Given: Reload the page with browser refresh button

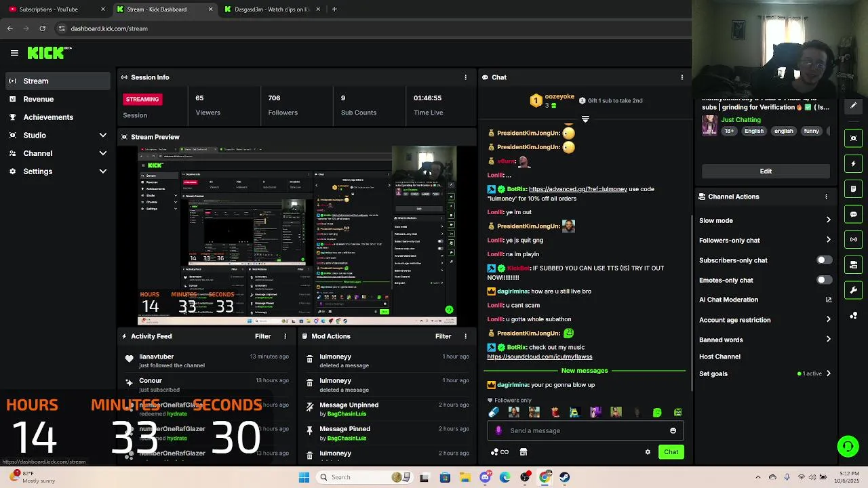Looking at the screenshot, I should [43, 28].
